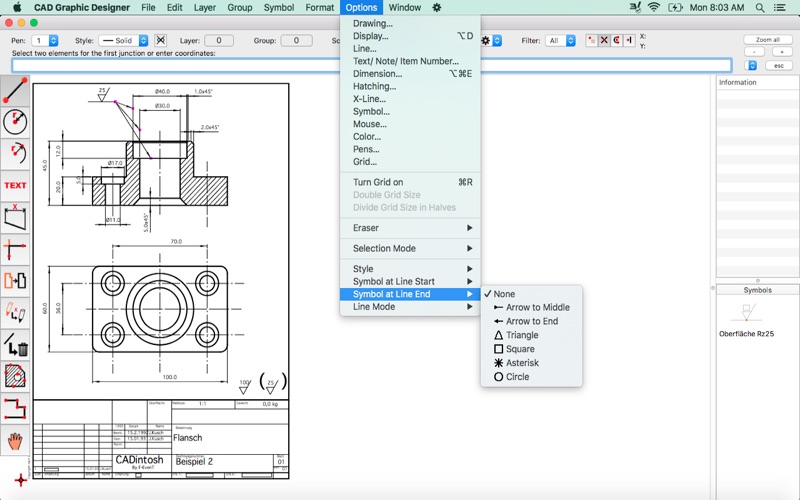Viewport: 800px width, 500px height.
Task: Expand the Symbol at Line Start submenu
Action: [410, 282]
